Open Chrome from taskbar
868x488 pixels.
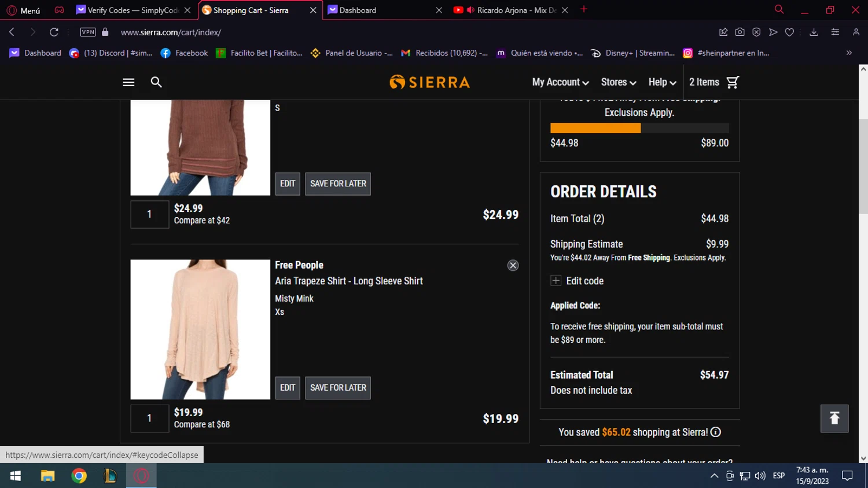click(79, 476)
